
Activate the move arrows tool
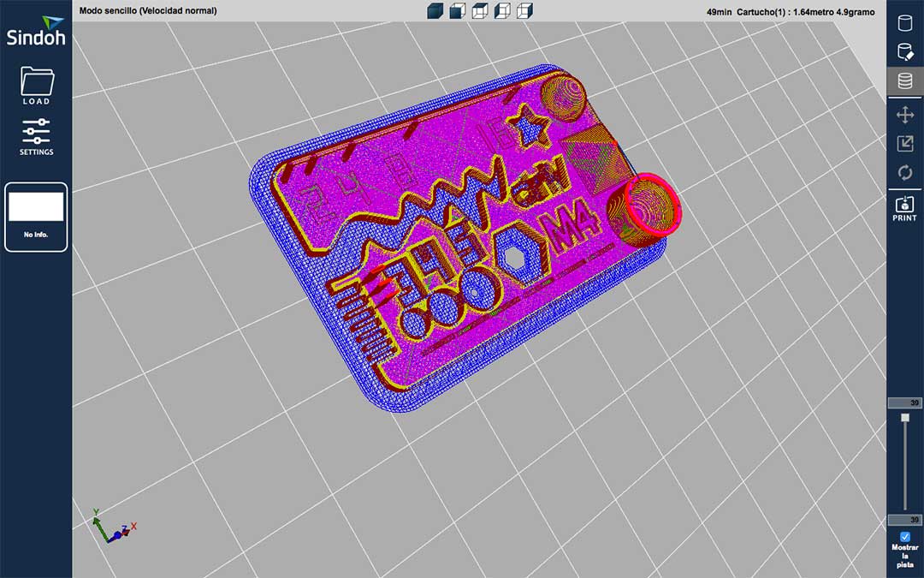[x=904, y=115]
